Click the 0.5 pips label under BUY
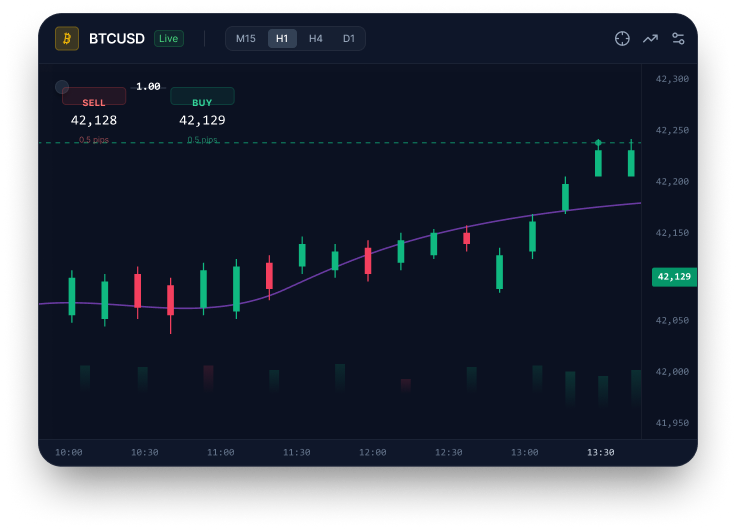 [202, 140]
